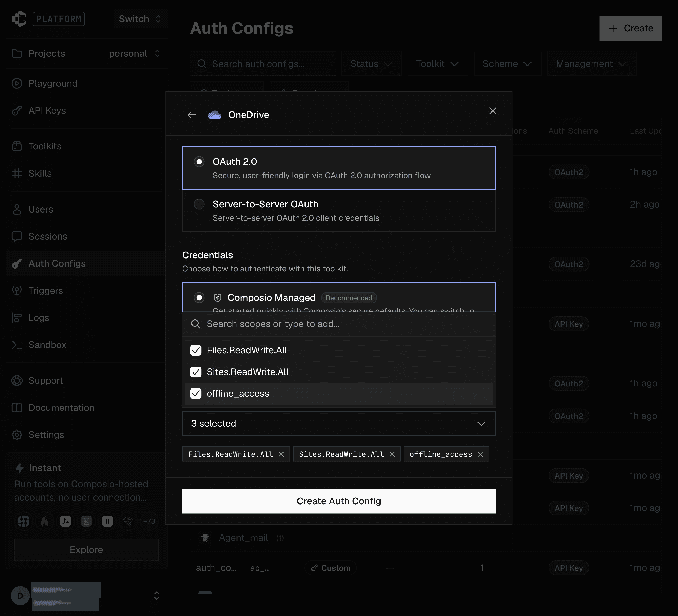Viewport: 678px width, 616px height.
Task: Go to Skills in the sidebar
Action: click(x=86, y=174)
